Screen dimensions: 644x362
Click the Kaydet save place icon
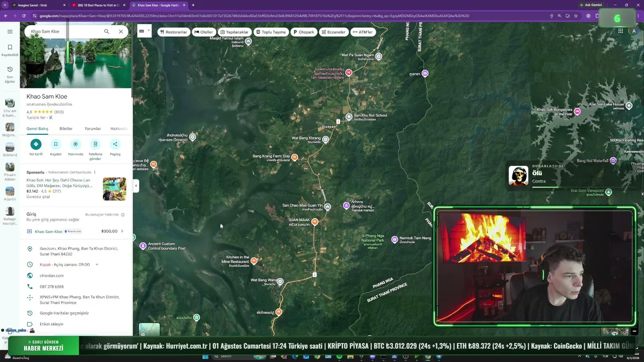(x=56, y=144)
